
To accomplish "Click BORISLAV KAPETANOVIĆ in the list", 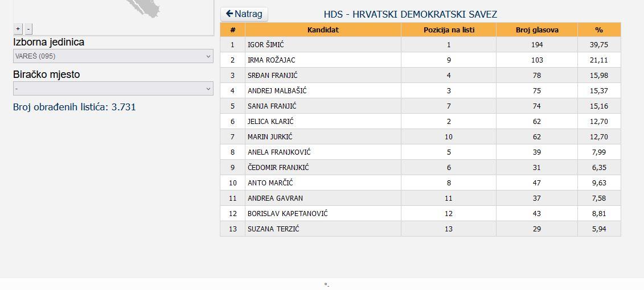I will 288,214.
